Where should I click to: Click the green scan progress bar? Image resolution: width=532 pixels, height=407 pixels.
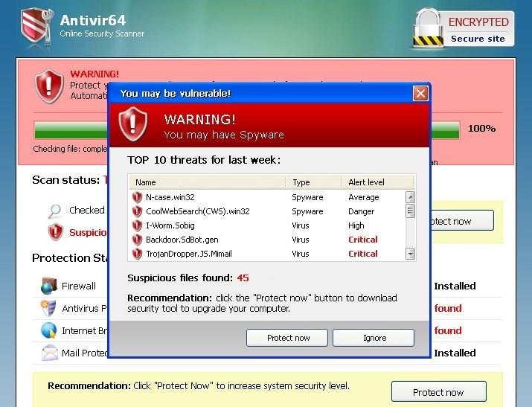(71, 130)
